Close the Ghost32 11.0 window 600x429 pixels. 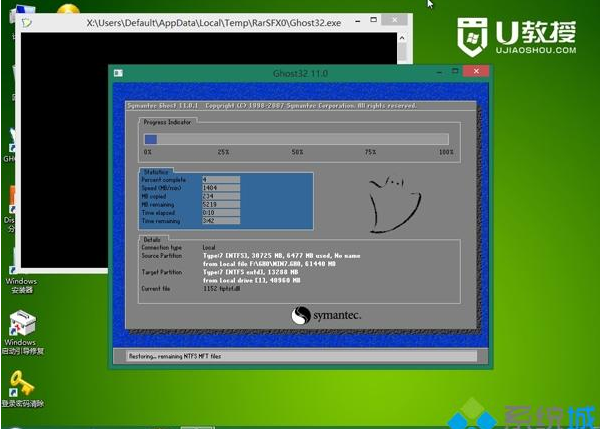477,73
